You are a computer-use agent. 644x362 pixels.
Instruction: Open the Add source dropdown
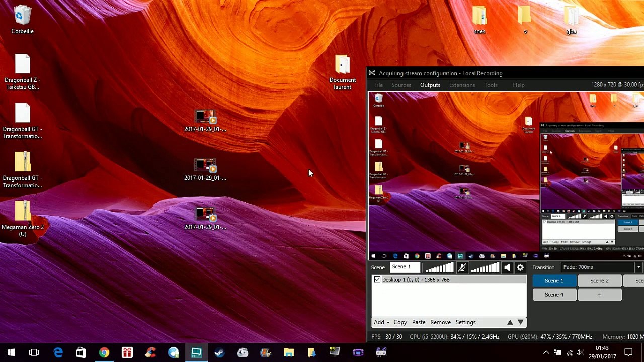click(x=381, y=322)
